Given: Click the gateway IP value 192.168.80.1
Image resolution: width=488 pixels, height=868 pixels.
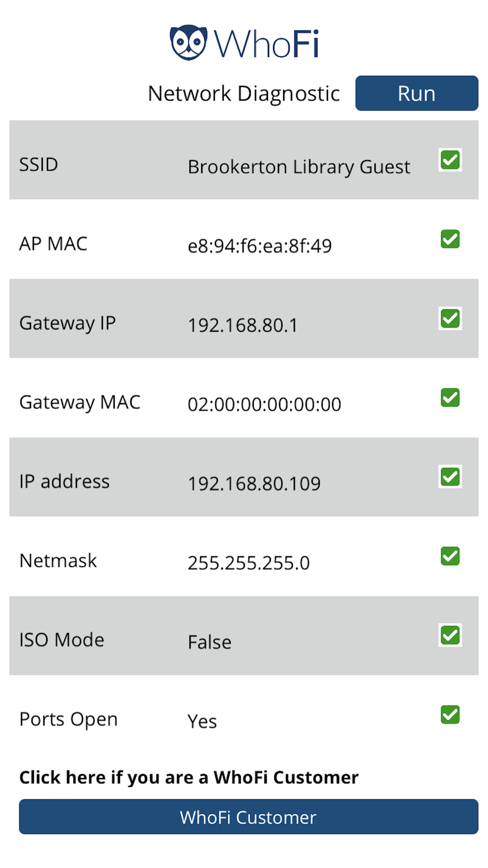Looking at the screenshot, I should pyautogui.click(x=243, y=325).
